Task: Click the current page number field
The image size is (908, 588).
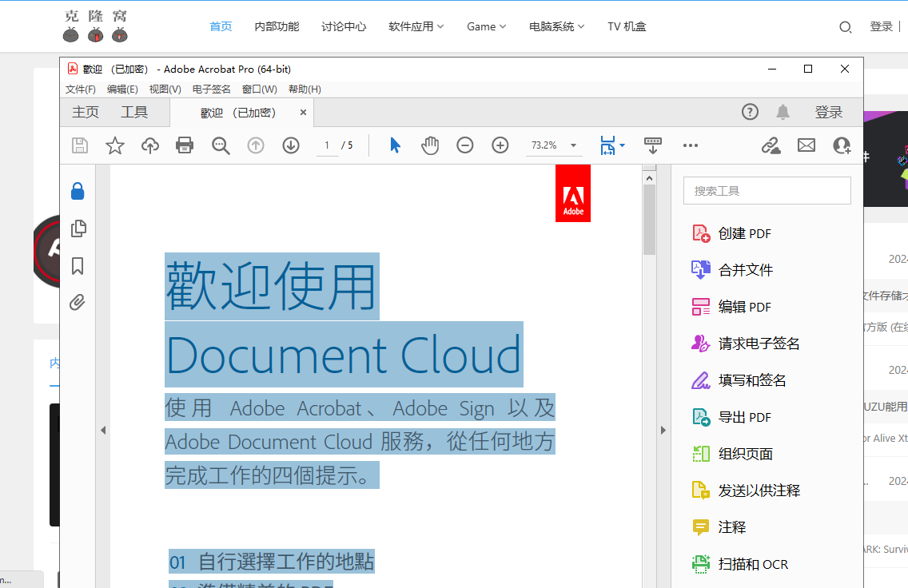Action: [x=327, y=145]
